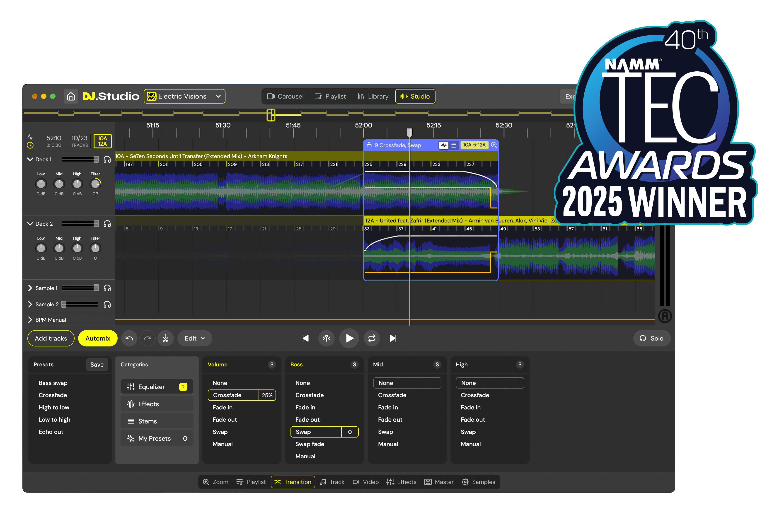The height and width of the screenshot is (532, 760).
Task: Select Crossfade 25% in Volume
Action: click(x=242, y=396)
